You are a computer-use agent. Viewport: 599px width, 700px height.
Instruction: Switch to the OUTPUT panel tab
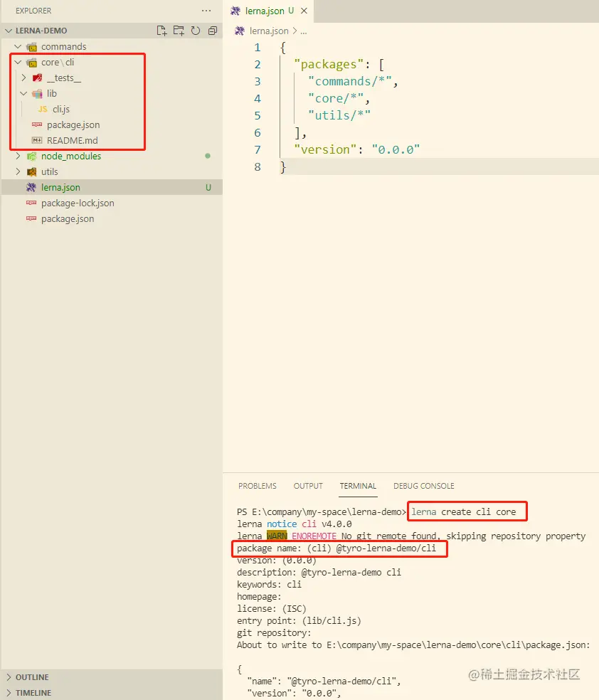(x=308, y=486)
